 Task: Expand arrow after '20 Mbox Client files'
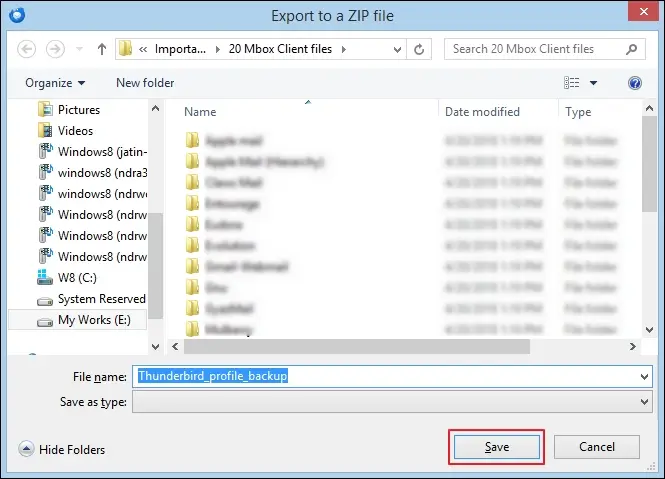coord(344,49)
